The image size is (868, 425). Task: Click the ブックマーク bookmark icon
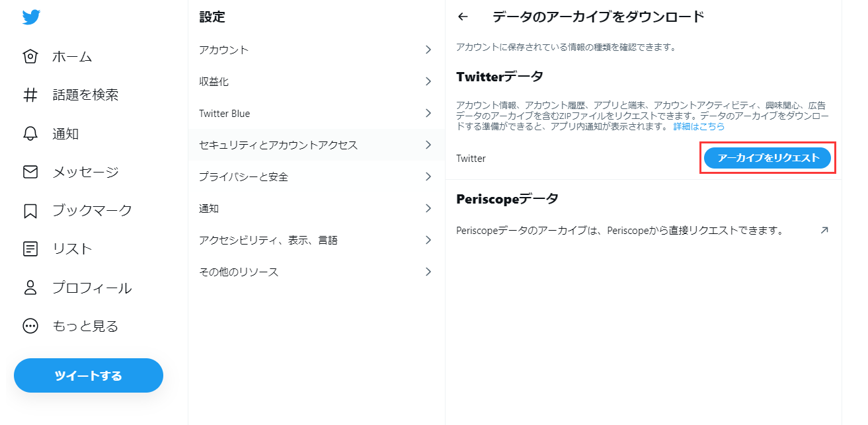pos(30,210)
